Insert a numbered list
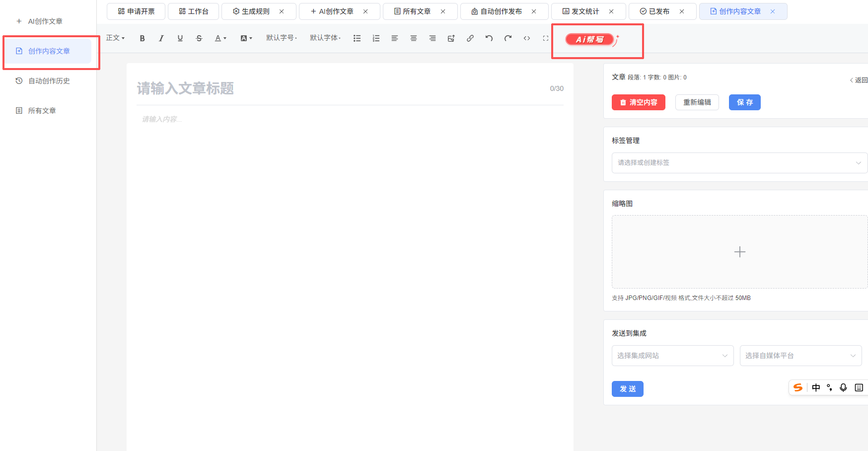Viewport: 868px width, 451px height. pos(376,38)
